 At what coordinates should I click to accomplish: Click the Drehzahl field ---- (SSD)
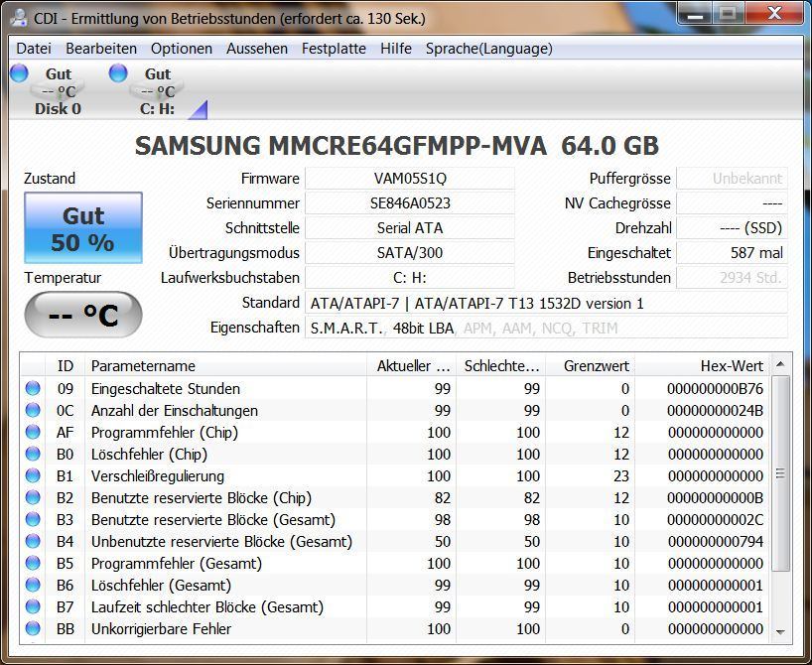pos(733,228)
